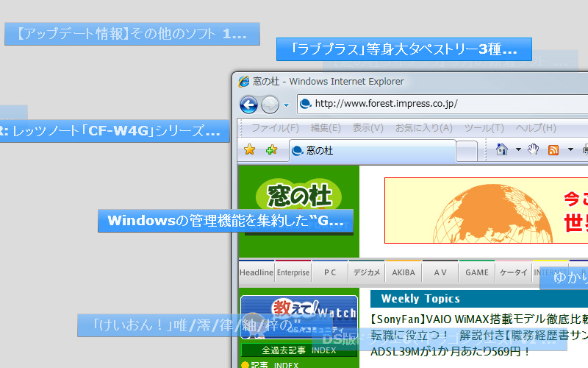Screen dimensions: 588x368
Task: Click floating headline 【アップデート情報】その他のソフト
Action: point(132,34)
